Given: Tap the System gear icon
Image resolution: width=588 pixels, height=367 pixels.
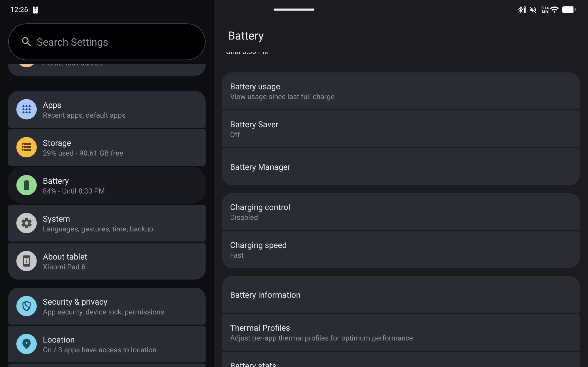Looking at the screenshot, I should click(26, 223).
